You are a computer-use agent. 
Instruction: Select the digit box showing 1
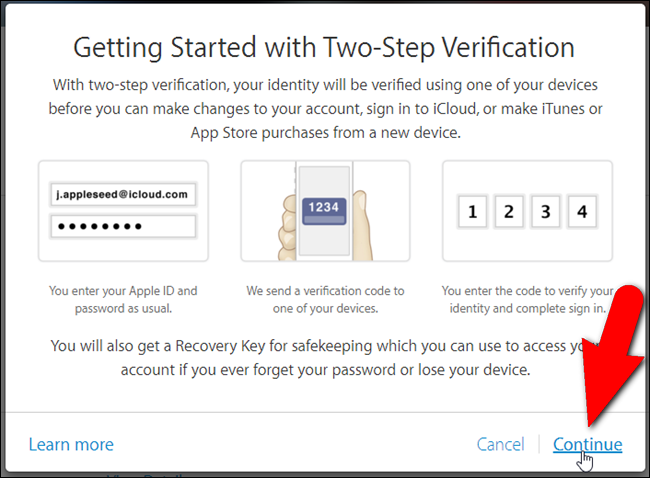(472, 212)
